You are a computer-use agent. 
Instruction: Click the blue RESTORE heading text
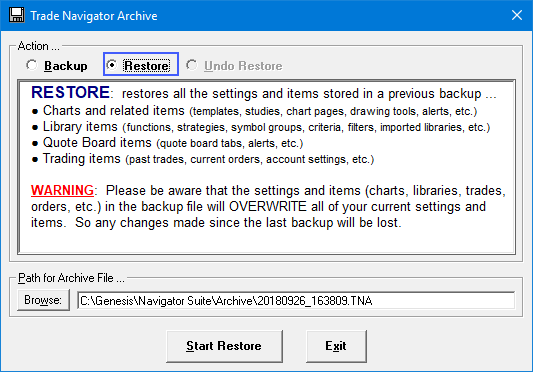(x=70, y=92)
